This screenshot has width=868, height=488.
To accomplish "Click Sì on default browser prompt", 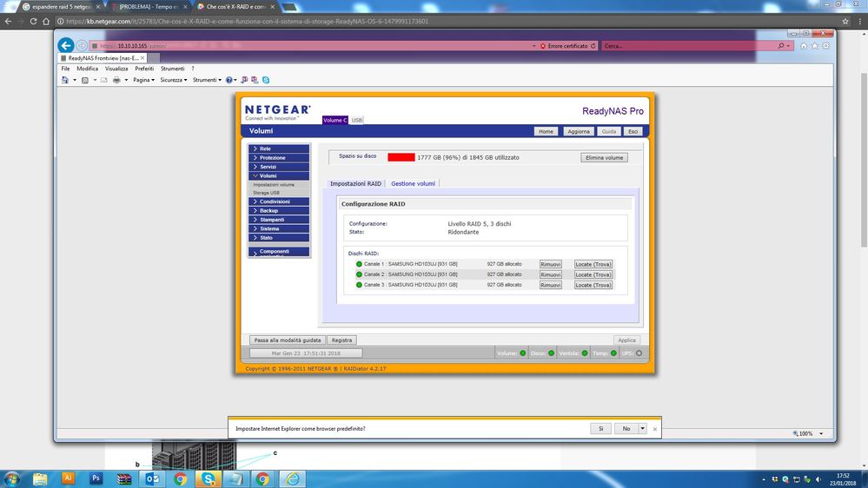I will point(600,428).
